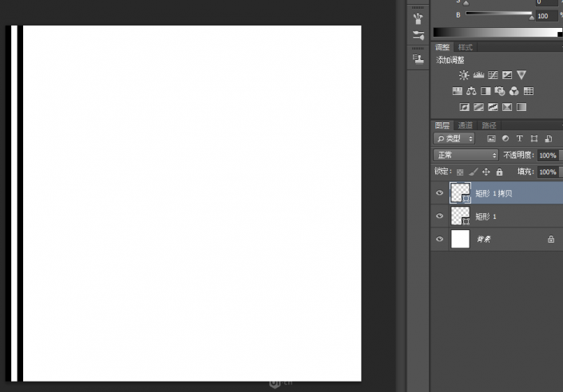Image resolution: width=563 pixels, height=392 pixels.
Task: Open the Clone Source stamp panel icon
Action: [418, 58]
